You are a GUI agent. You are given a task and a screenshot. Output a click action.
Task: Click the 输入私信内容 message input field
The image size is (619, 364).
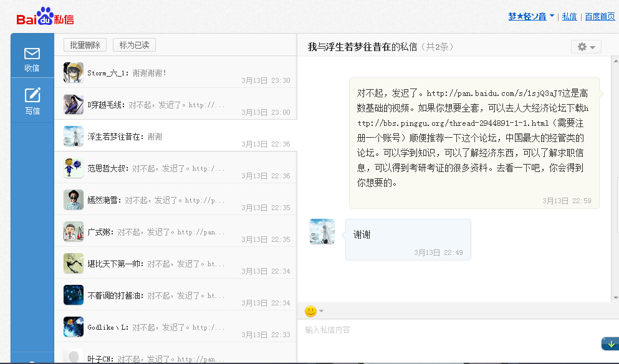(x=449, y=337)
